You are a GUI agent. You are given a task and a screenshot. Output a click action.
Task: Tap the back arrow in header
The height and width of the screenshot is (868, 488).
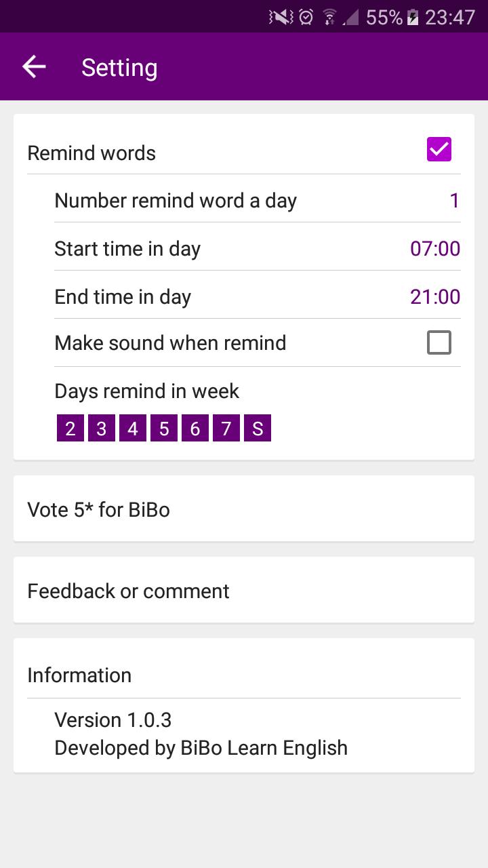point(34,66)
